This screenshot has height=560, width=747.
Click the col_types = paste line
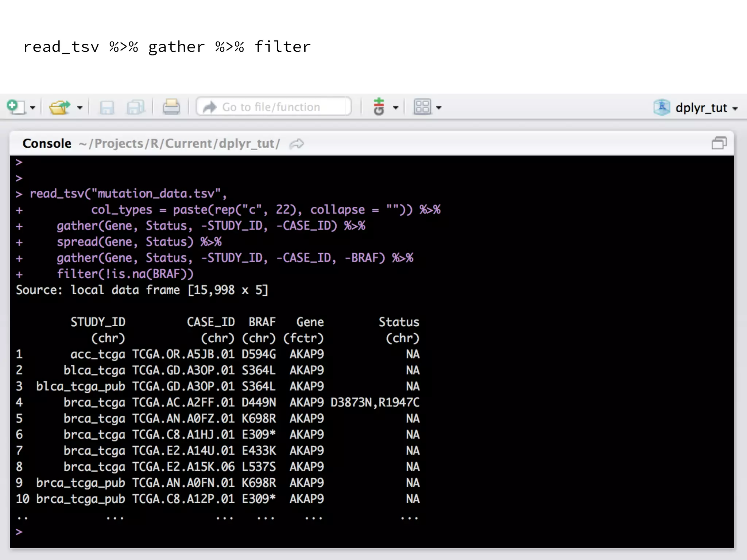click(266, 210)
